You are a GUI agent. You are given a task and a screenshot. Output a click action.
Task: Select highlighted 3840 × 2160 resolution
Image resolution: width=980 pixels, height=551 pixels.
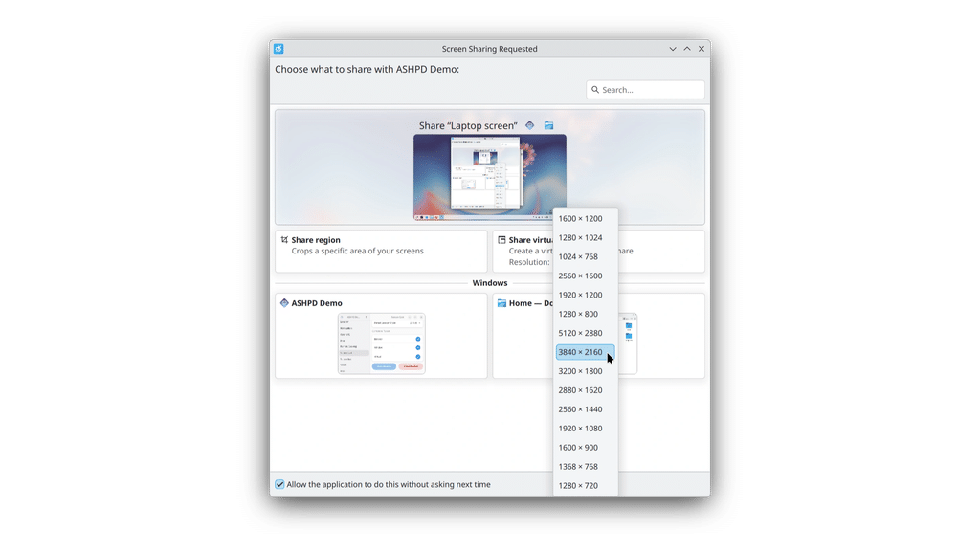586,352
